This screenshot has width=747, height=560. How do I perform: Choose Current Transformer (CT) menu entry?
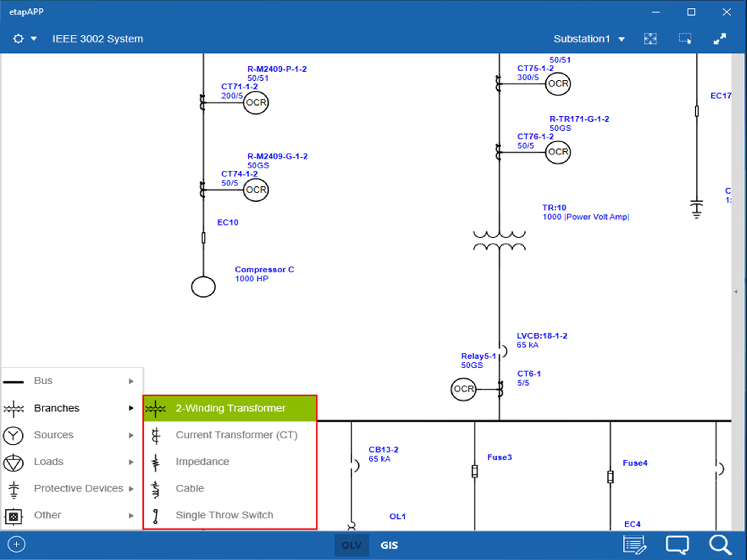click(x=236, y=435)
